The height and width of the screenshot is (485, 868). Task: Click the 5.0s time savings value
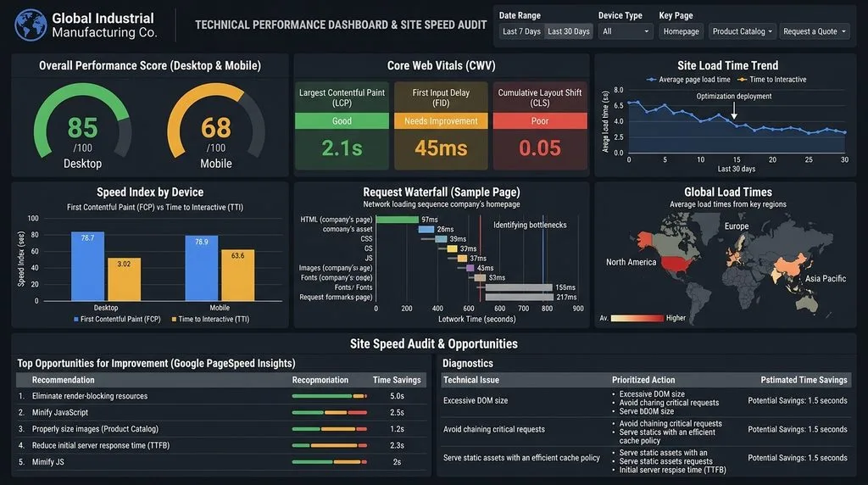397,396
